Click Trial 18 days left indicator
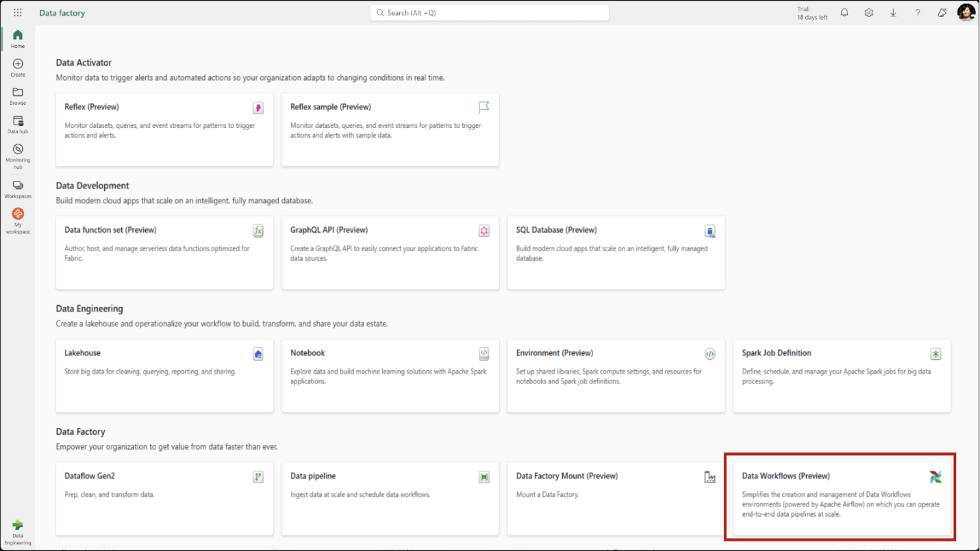Viewport: 980px width, 551px height. pyautogui.click(x=812, y=13)
